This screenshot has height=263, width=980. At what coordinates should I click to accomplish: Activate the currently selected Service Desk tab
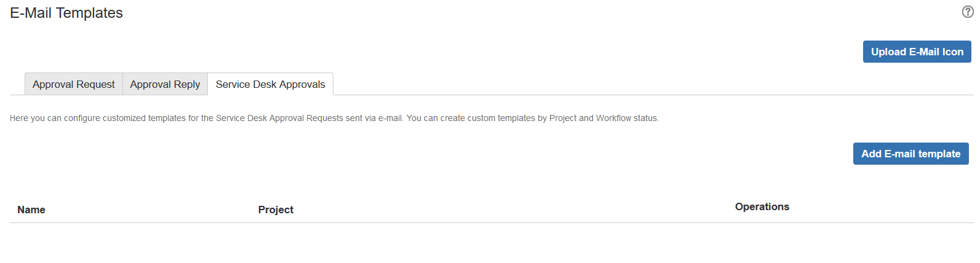point(270,84)
